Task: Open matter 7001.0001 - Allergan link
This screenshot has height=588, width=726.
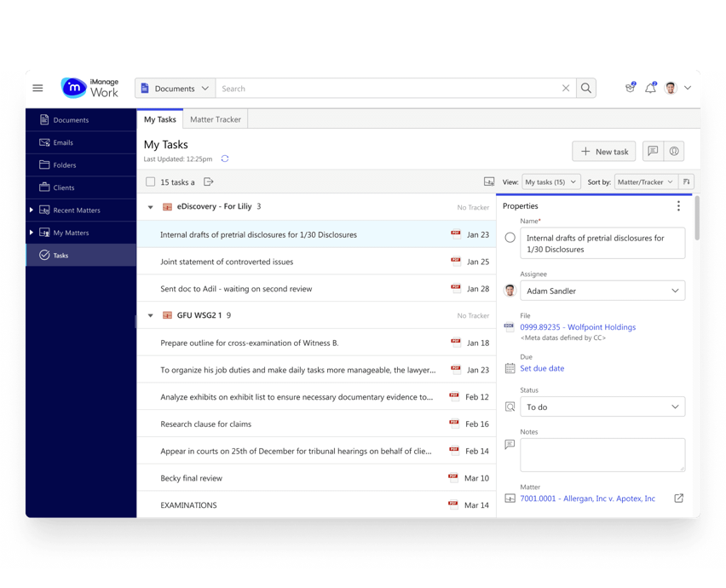Action: 587,499
